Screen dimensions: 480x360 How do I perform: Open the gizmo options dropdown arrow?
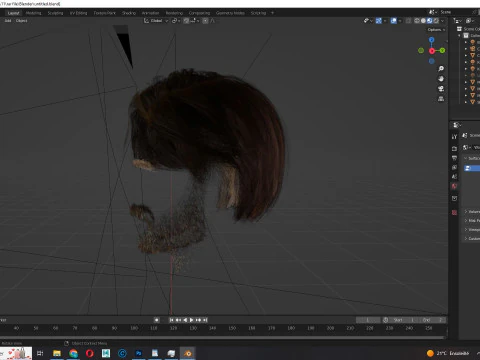[x=385, y=21]
